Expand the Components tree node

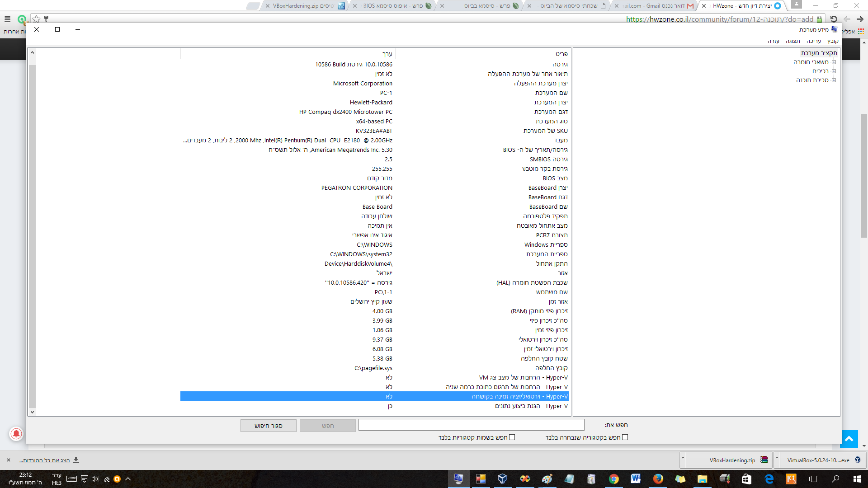[834, 71]
